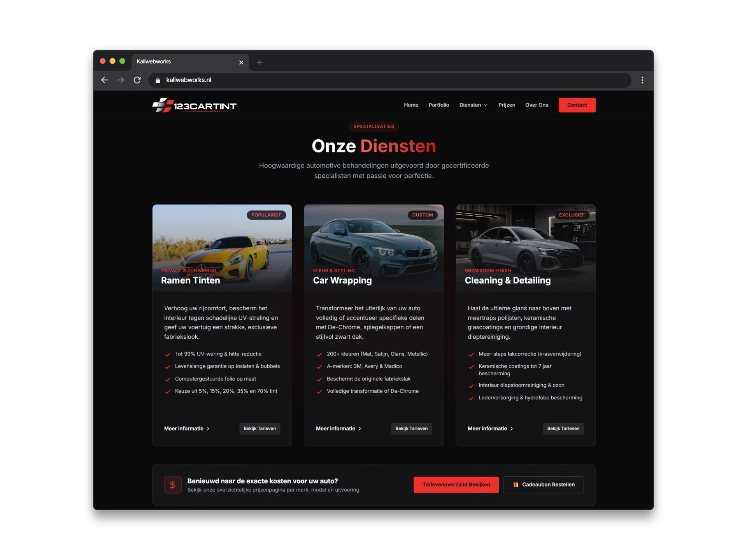Click the grey Audi image for Cleaning & Detailing
747x560 pixels.
pyautogui.click(x=526, y=248)
